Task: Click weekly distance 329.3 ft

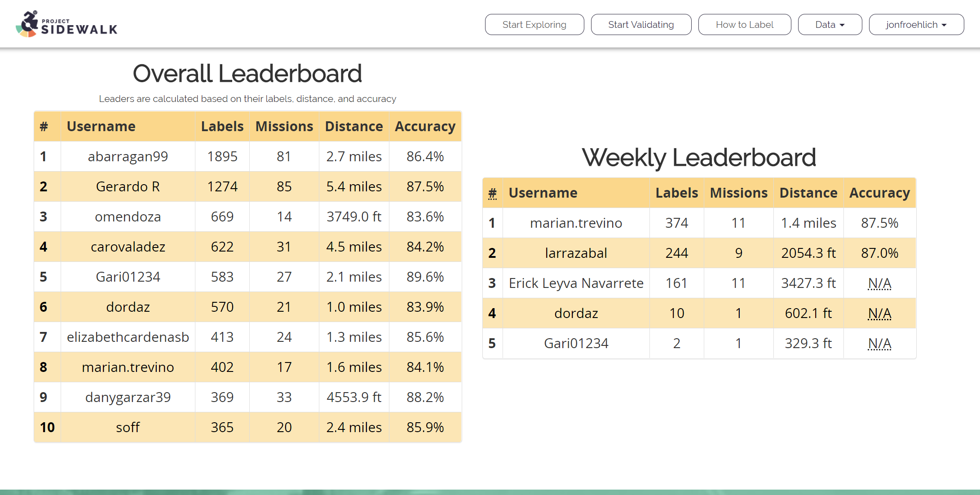Action: tap(808, 344)
